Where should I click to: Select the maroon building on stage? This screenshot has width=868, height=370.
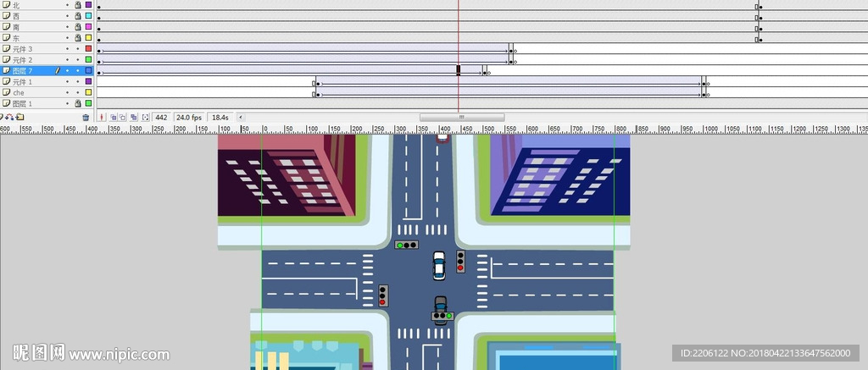(287, 175)
